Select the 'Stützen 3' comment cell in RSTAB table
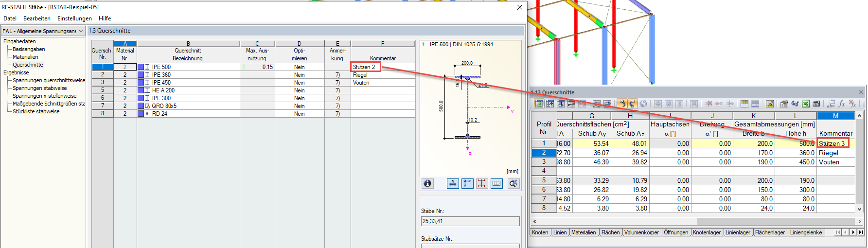Image resolution: width=868 pixels, height=248 pixels. pos(835,143)
